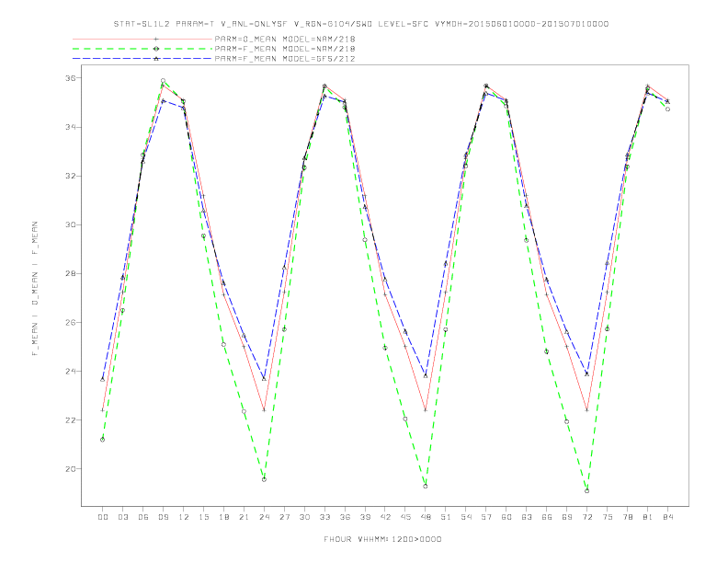This screenshot has height=563, width=728.
Task: Click y-axis tick label 22
Action: click(x=71, y=419)
